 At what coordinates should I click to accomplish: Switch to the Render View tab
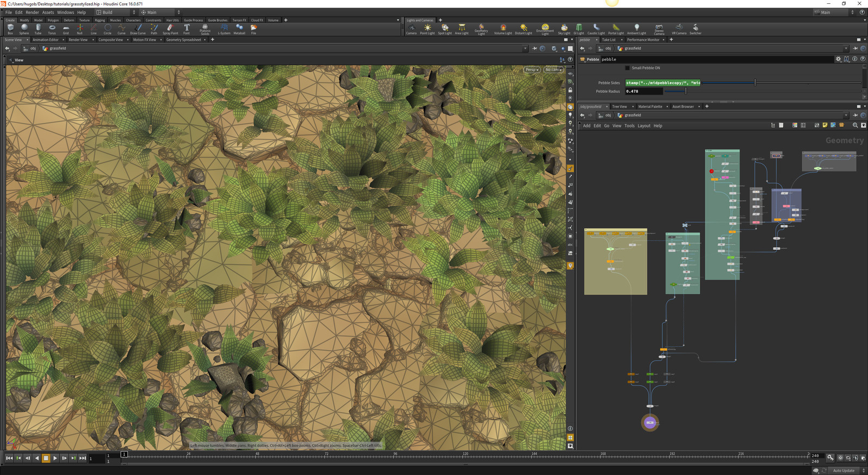(78, 40)
